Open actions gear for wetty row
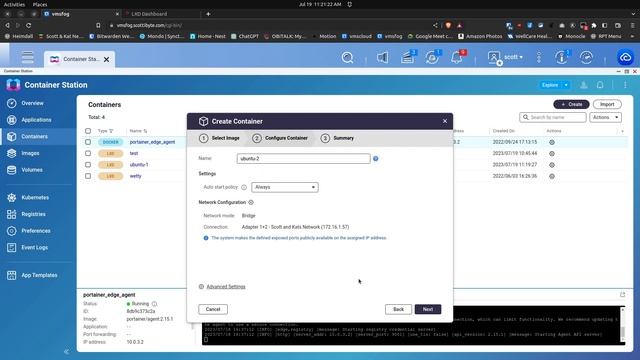Image resolution: width=640 pixels, height=360 pixels. point(552,177)
